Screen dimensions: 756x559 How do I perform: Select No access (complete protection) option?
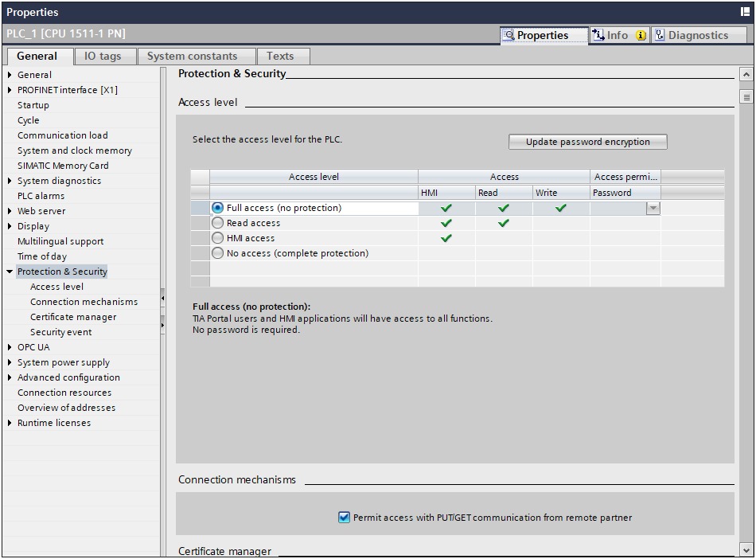tap(217, 253)
